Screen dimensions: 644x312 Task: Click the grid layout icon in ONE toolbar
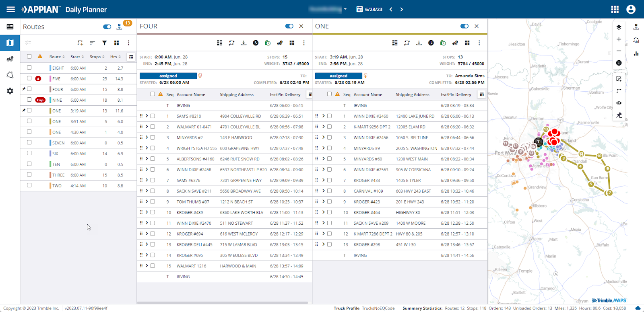(467, 43)
